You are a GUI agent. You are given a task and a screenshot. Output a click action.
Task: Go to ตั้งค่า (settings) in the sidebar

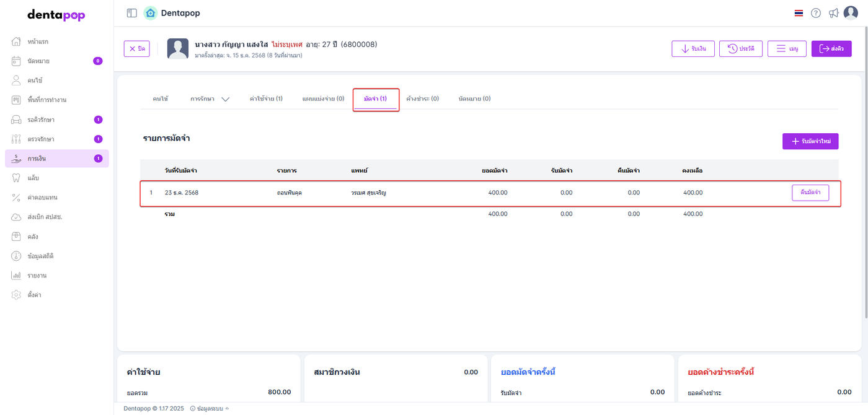(34, 295)
